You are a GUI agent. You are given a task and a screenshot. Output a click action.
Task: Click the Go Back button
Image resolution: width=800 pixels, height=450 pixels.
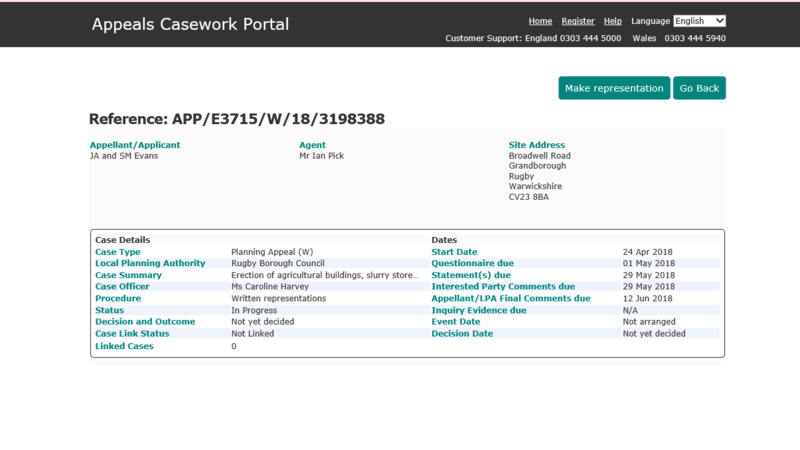coord(699,88)
